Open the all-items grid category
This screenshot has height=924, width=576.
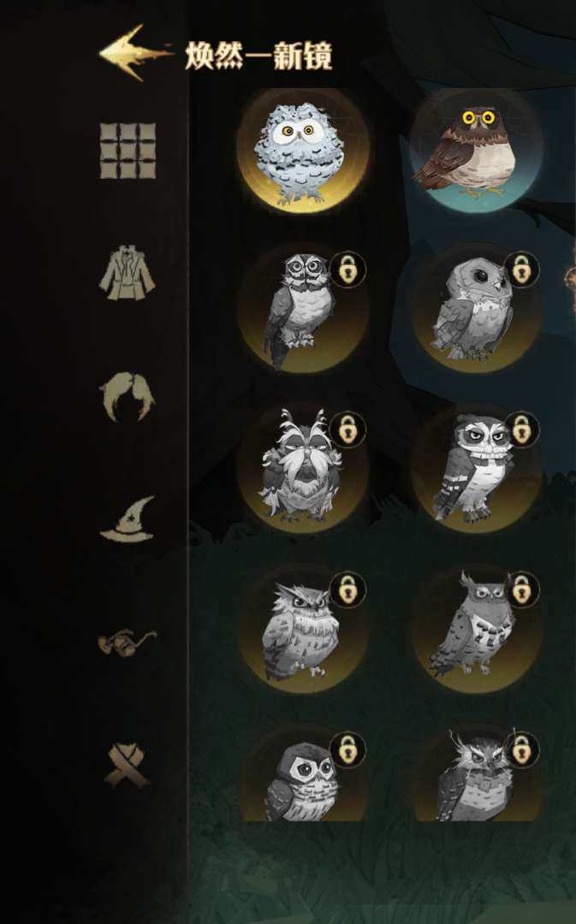pos(128,151)
